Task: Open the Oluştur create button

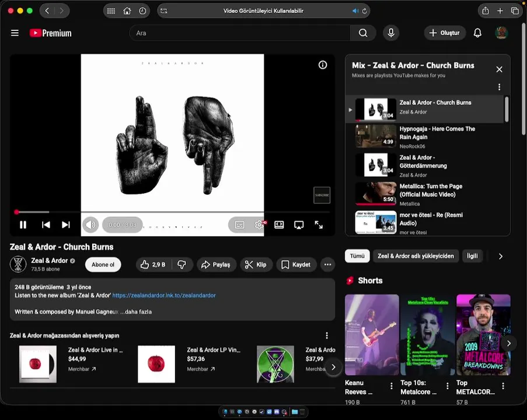Action: 445,33
